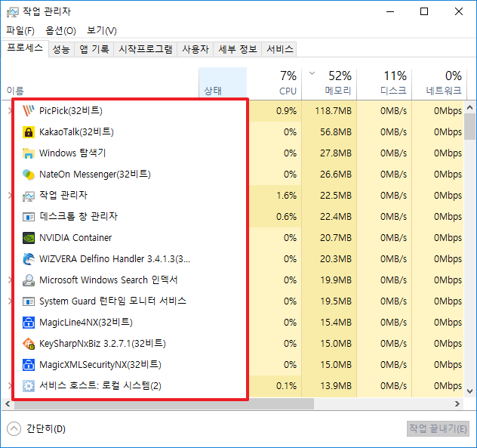Click the 56.8MB memory value
This screenshot has height=448, width=477.
pos(336,132)
